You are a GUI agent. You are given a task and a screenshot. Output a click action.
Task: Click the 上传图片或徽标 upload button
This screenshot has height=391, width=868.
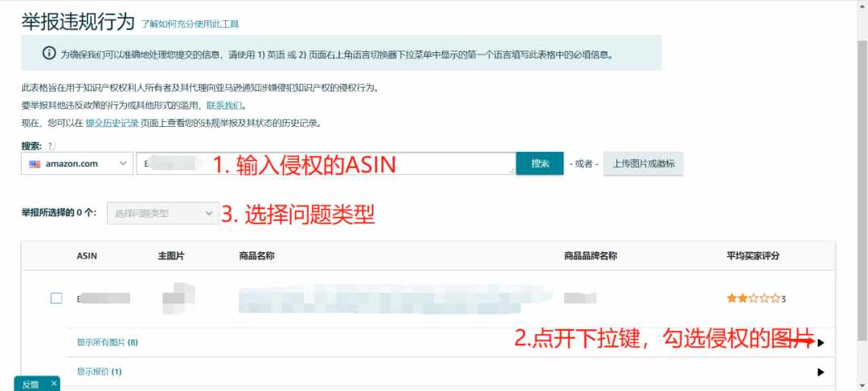coord(643,164)
